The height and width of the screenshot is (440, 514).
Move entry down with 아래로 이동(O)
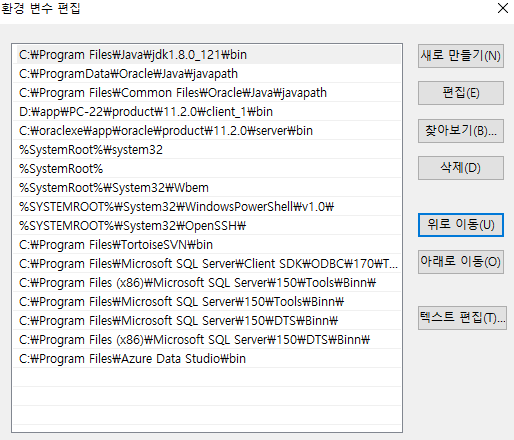point(461,262)
